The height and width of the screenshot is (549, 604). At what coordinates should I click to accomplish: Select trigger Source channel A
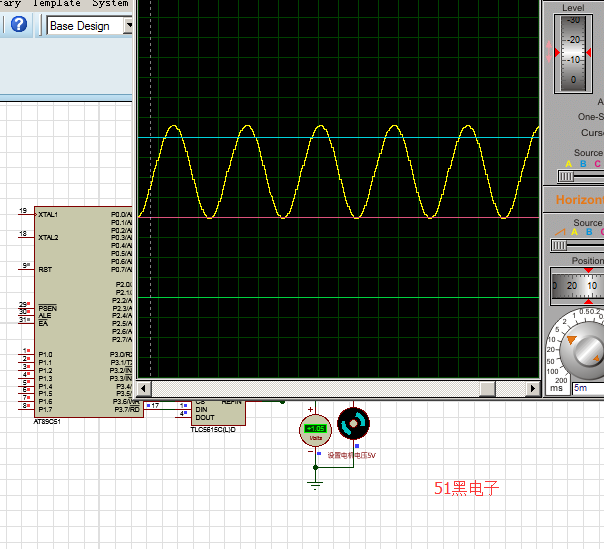(x=569, y=164)
